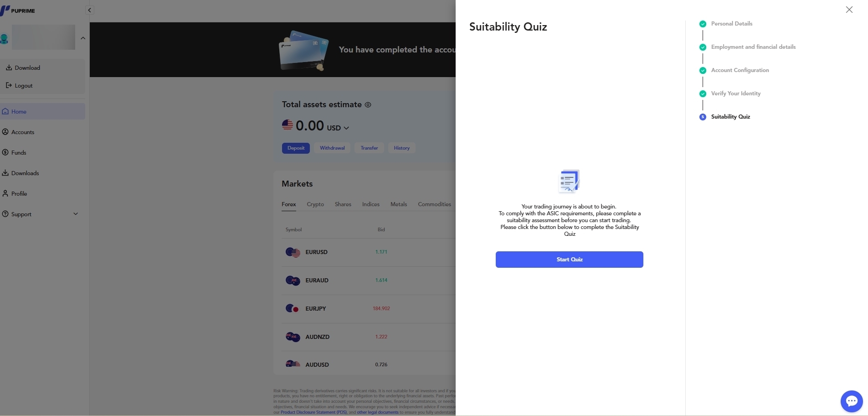
Task: Open the USD currency dropdown
Action: [x=338, y=128]
